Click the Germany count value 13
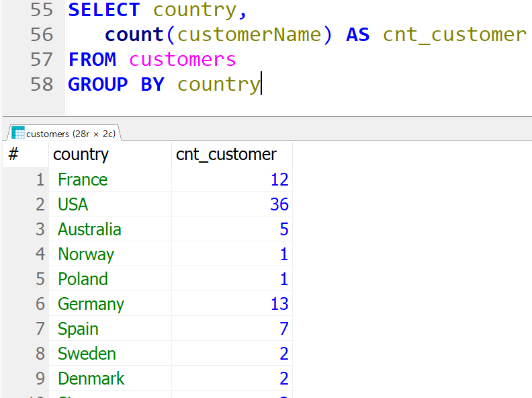 [x=232, y=304]
